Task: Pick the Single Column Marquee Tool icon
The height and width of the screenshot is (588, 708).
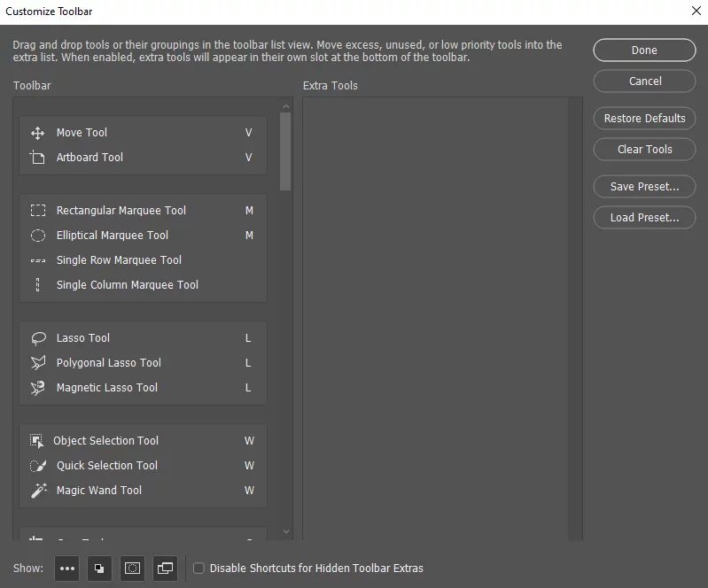Action: point(38,285)
